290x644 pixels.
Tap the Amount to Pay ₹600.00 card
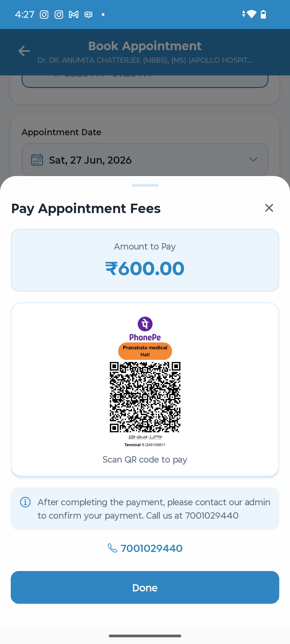(145, 260)
